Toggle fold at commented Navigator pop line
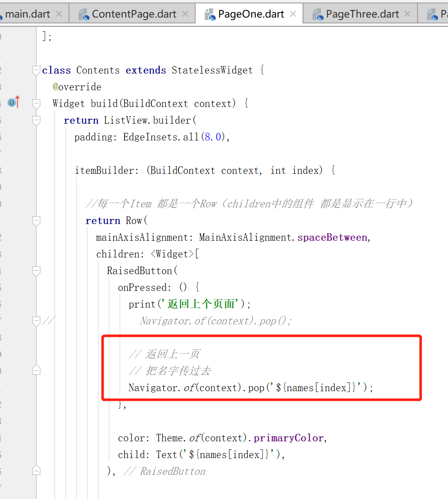This screenshot has height=499, width=448. [36, 321]
